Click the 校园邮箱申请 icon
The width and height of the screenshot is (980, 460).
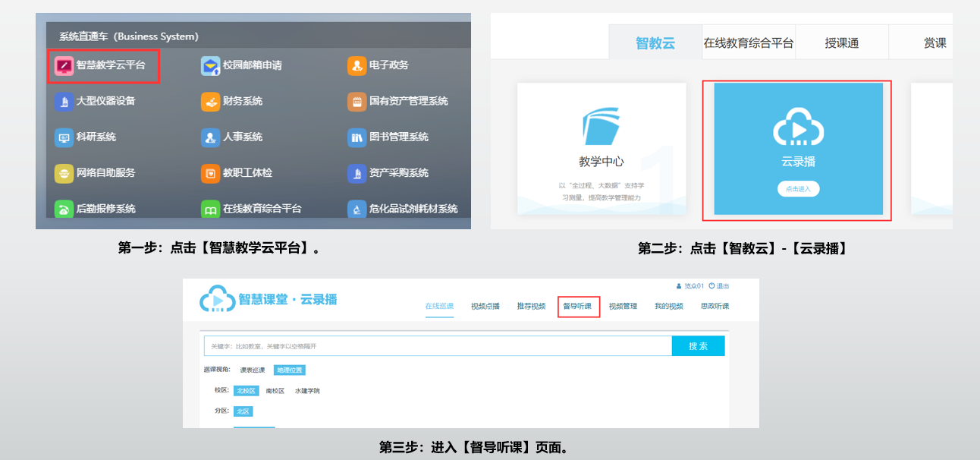[210, 65]
